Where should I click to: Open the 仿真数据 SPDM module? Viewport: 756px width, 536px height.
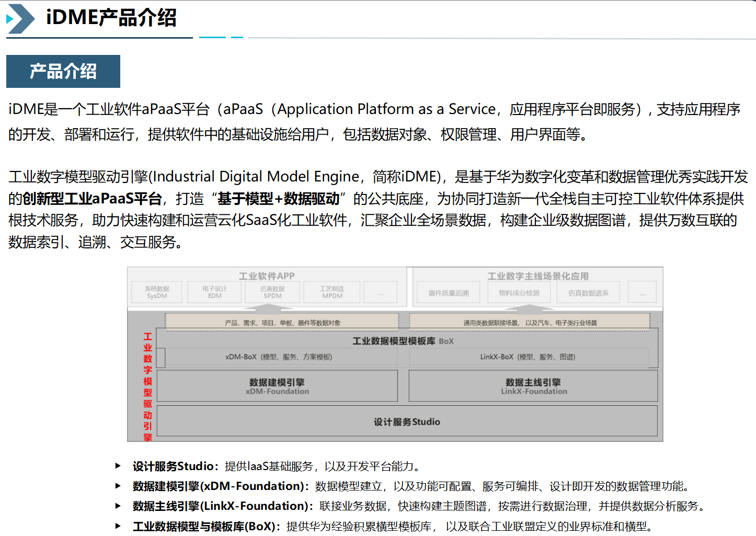coord(272,292)
